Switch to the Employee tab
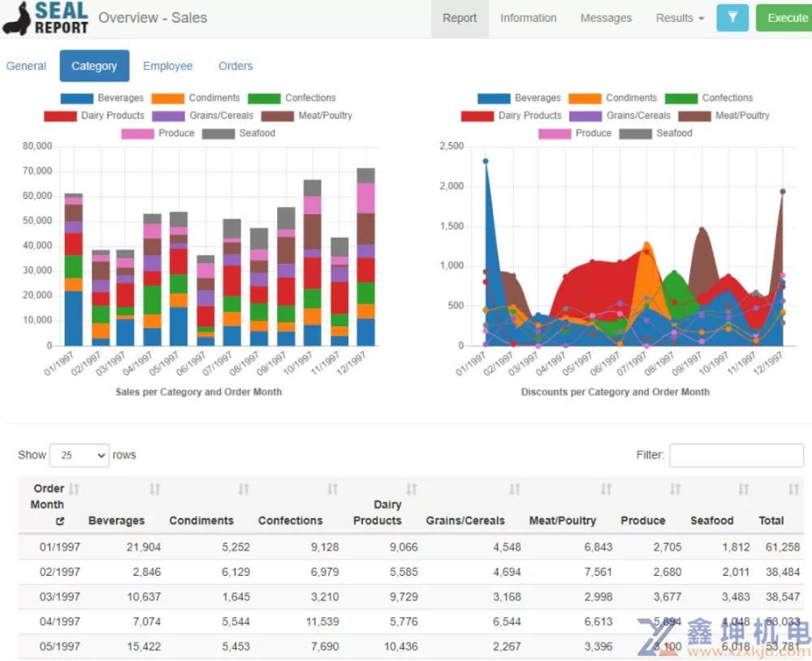This screenshot has width=812, height=661. tap(168, 66)
